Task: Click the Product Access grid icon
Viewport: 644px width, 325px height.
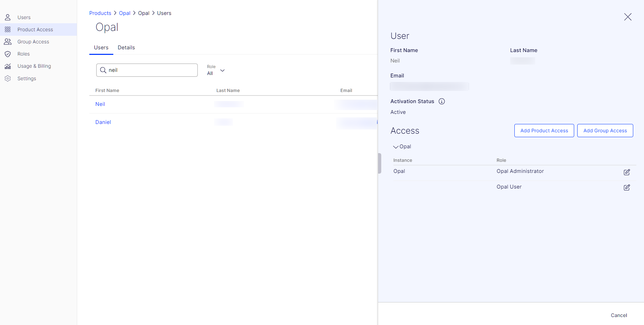Action: pyautogui.click(x=8, y=30)
